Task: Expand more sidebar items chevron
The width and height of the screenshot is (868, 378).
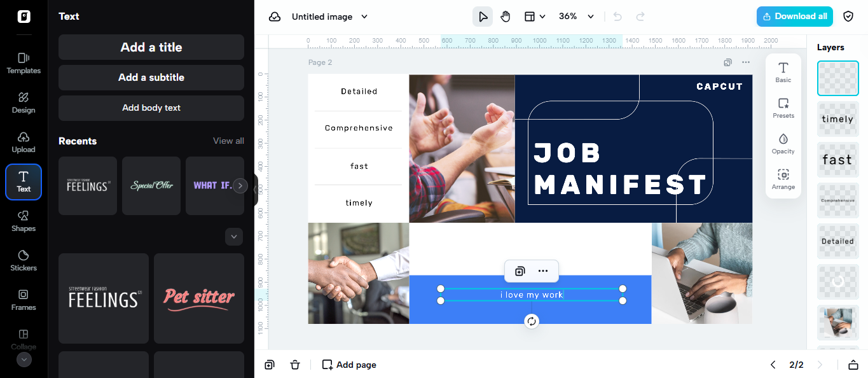Action: pos(24,360)
